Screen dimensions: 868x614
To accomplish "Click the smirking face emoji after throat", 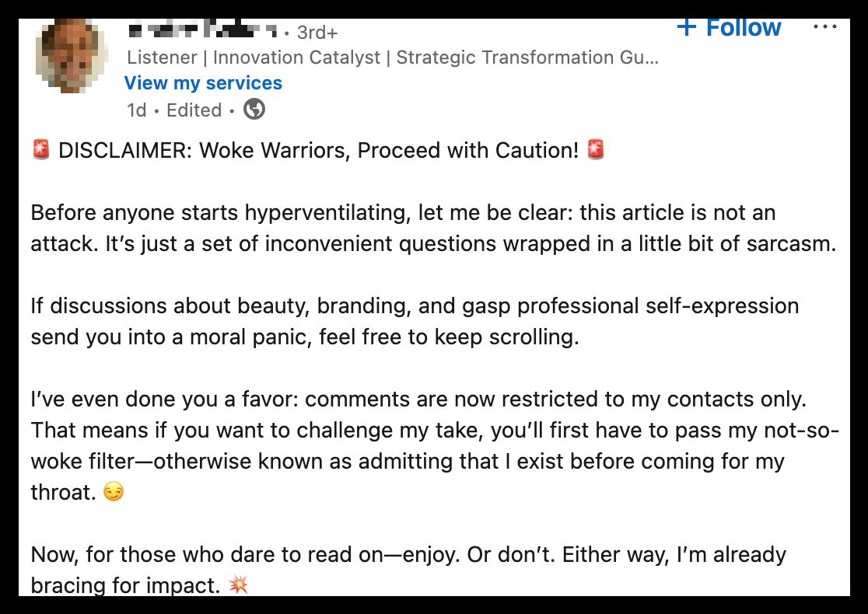I will [114, 492].
